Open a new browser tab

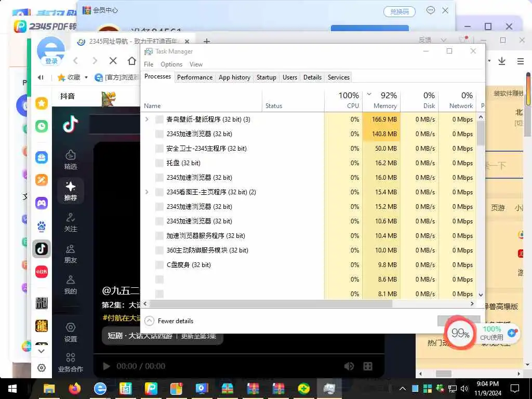[x=207, y=42]
